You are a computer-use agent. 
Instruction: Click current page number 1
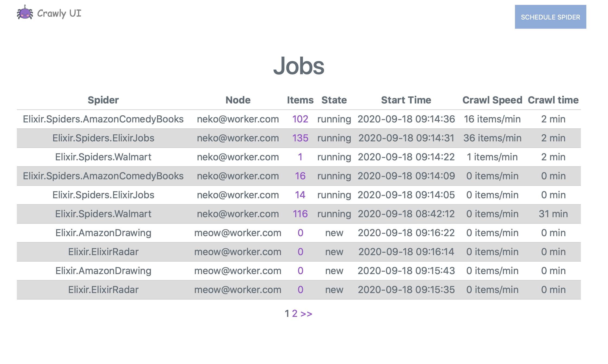(x=287, y=314)
